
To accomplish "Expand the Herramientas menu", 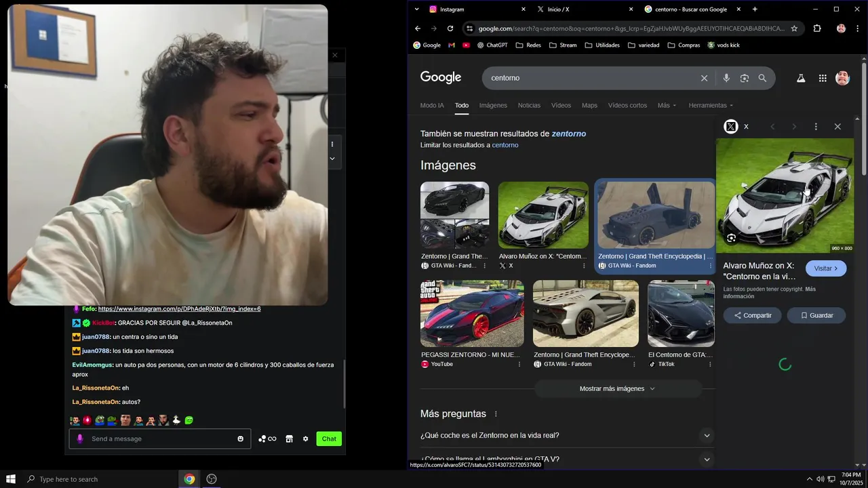I will coord(711,105).
